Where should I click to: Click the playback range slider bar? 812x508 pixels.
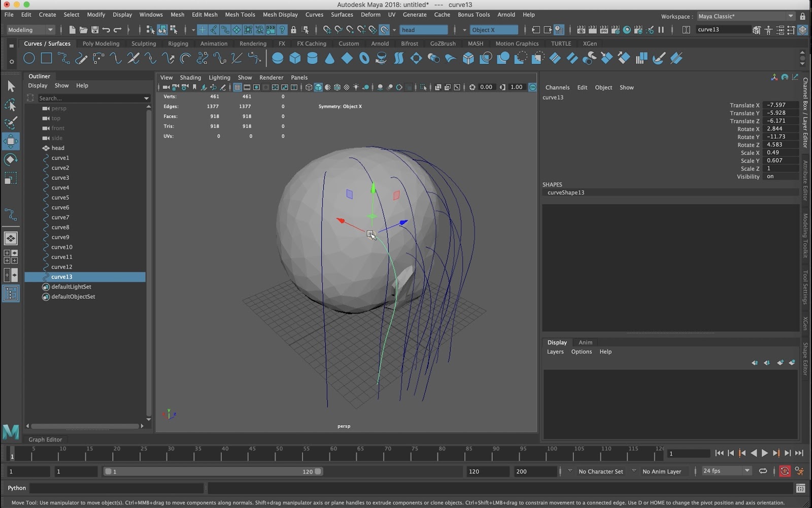point(213,471)
